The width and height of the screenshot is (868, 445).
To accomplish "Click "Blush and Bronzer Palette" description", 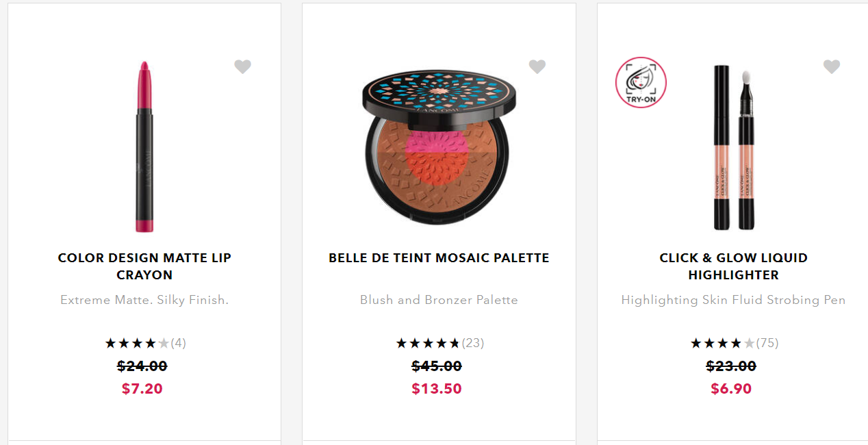I will tap(439, 300).
